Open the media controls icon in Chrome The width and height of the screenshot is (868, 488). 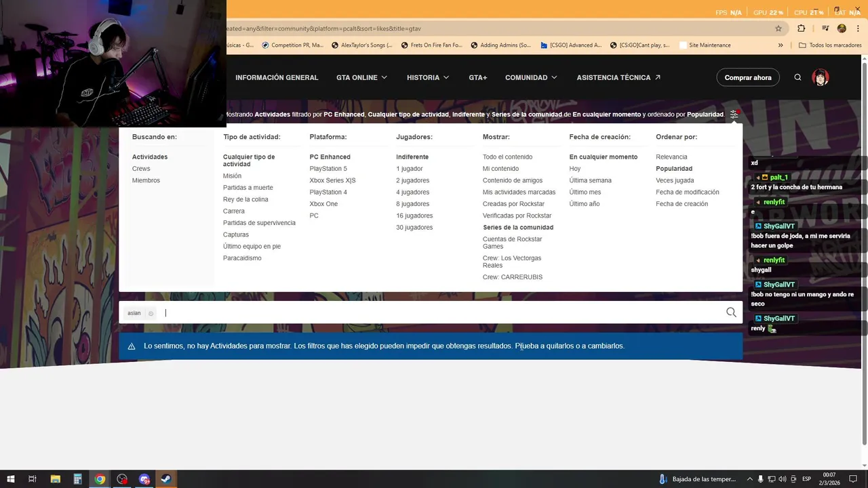click(x=825, y=28)
